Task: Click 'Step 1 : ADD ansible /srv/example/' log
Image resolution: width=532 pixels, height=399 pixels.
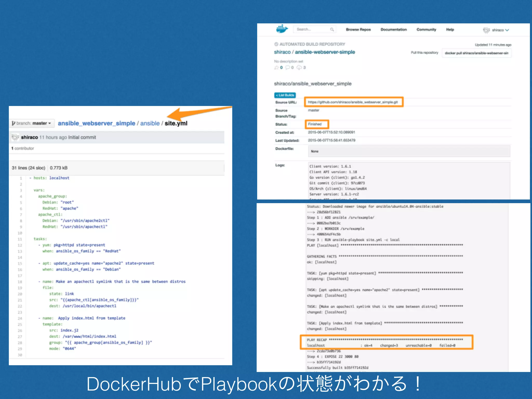Action: [341, 217]
